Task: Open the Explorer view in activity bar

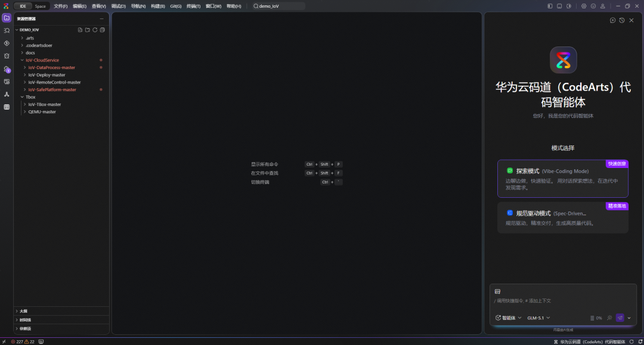Action: (7, 18)
